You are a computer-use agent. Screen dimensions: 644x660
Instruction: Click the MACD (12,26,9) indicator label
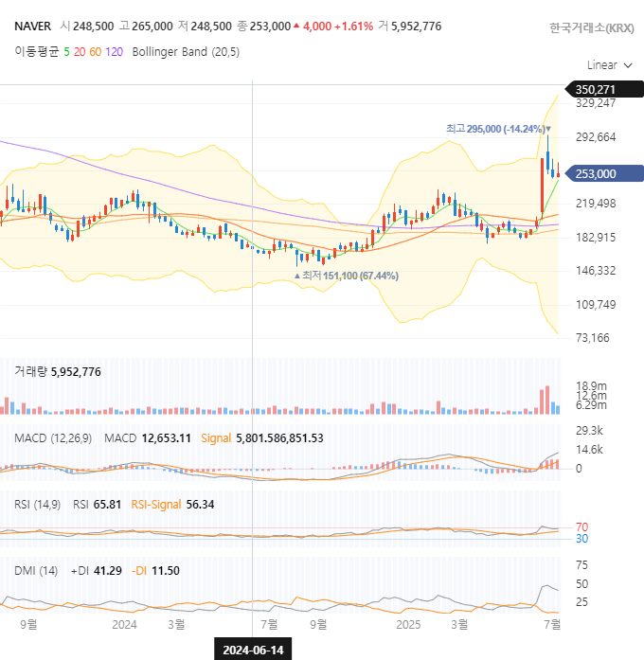(53, 438)
